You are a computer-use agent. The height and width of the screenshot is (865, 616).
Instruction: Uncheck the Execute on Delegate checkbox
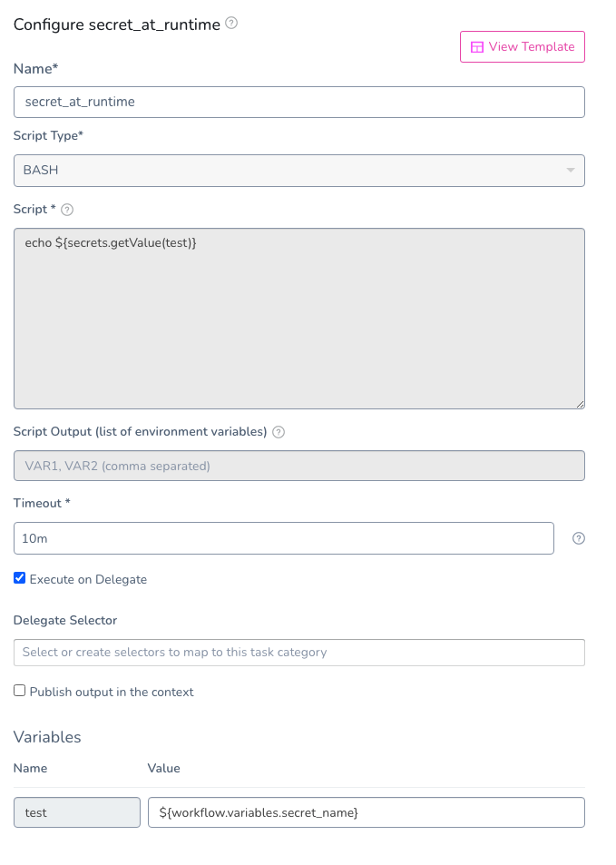(20, 578)
